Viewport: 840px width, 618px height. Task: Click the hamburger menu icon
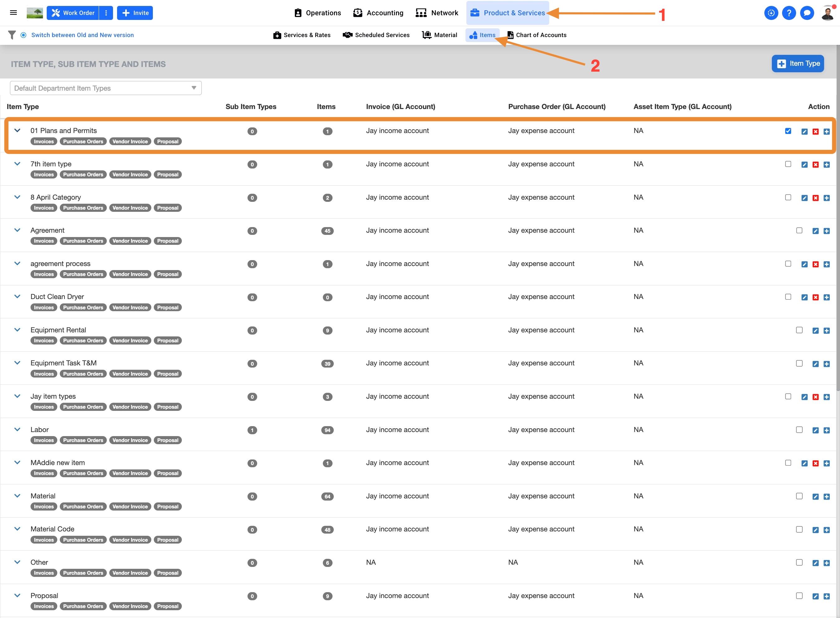pyautogui.click(x=13, y=13)
